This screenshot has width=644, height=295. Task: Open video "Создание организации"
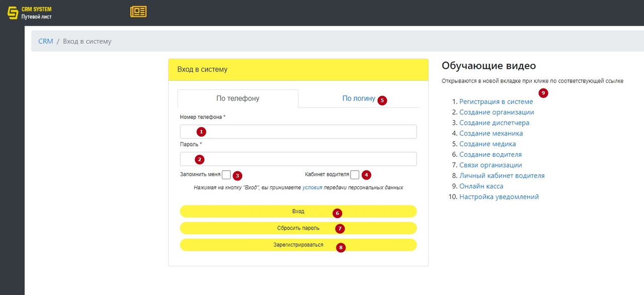[497, 112]
